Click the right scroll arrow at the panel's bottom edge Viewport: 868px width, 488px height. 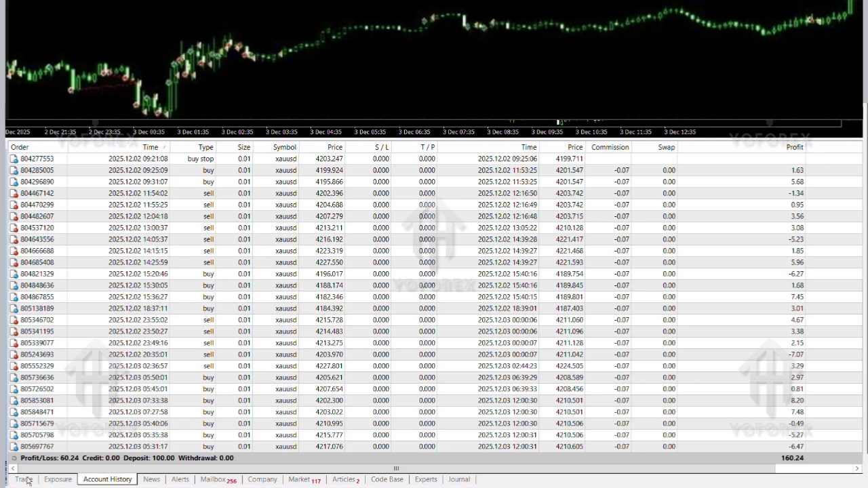(x=856, y=468)
